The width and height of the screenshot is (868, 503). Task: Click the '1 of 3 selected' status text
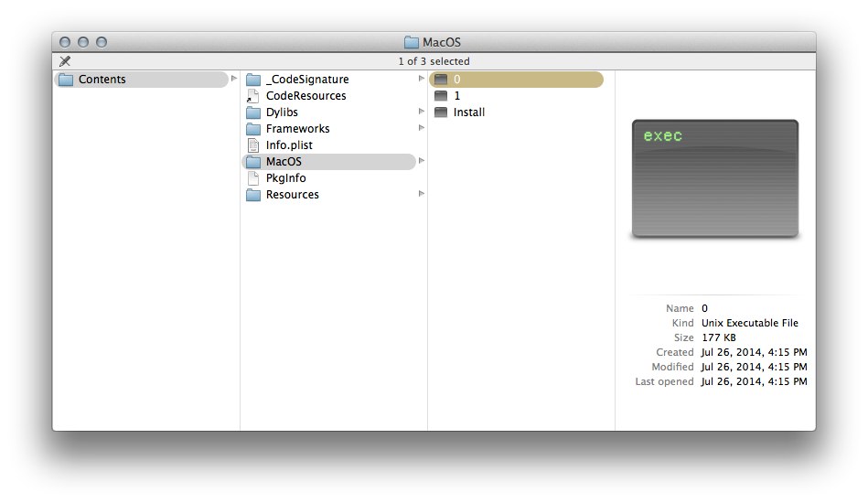point(434,61)
